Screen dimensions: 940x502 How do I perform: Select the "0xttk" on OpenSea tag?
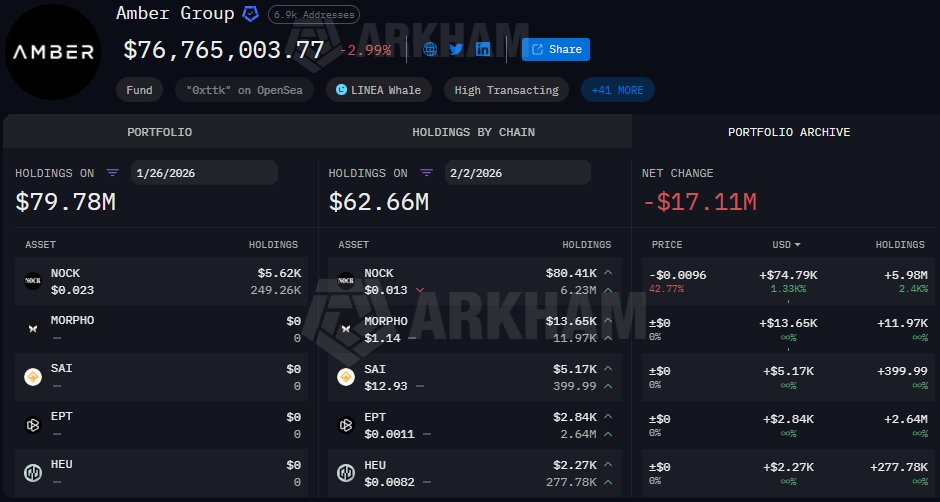point(244,90)
